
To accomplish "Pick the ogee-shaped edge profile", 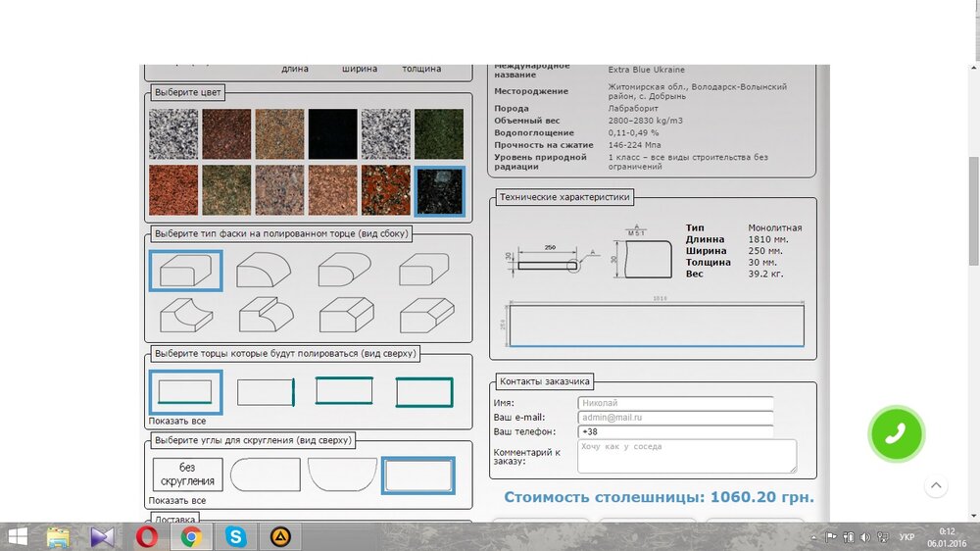I will click(x=265, y=316).
